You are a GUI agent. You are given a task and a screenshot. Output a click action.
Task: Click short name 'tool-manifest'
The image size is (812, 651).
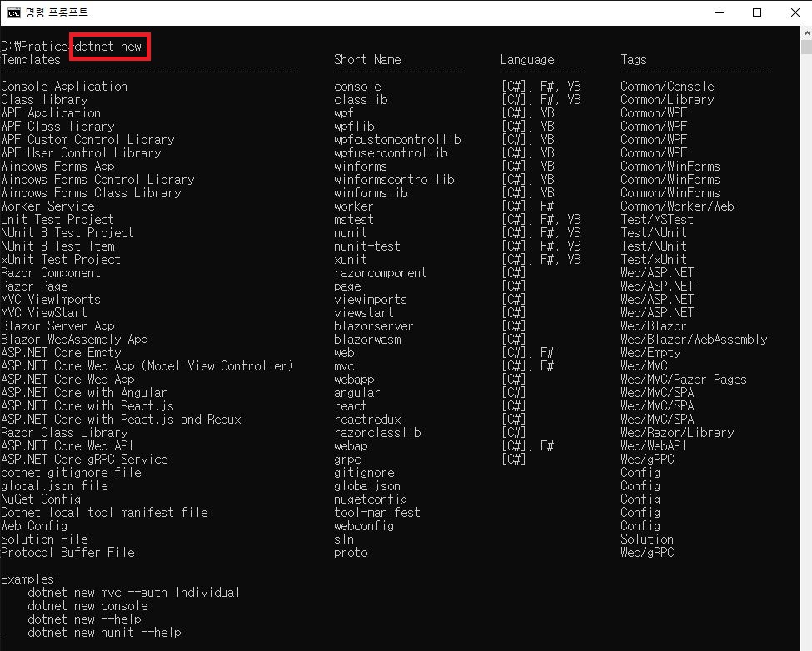tap(377, 512)
